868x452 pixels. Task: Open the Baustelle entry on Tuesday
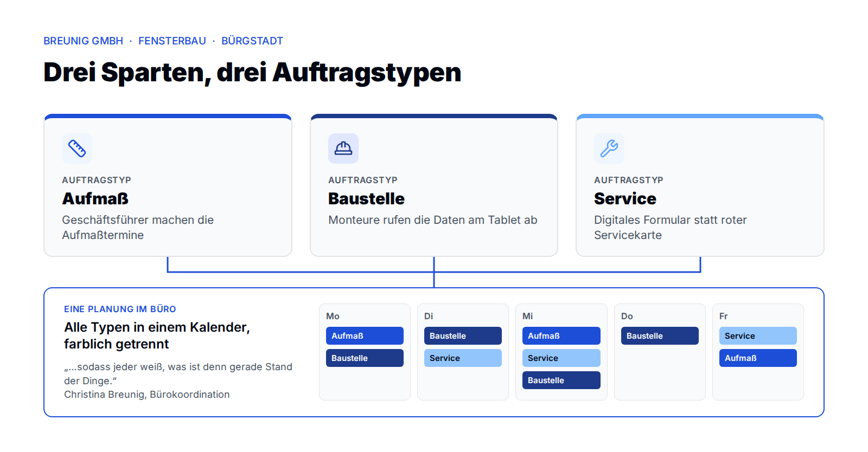pos(463,336)
